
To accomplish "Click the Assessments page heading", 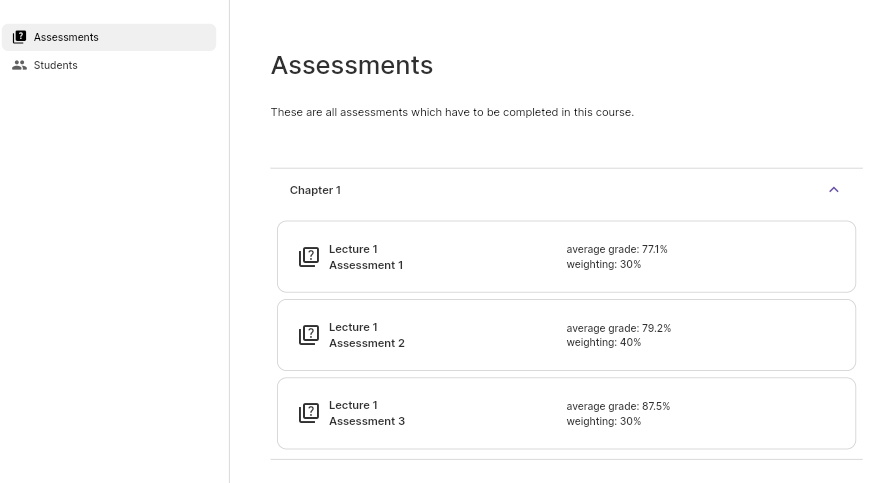I will click(351, 65).
